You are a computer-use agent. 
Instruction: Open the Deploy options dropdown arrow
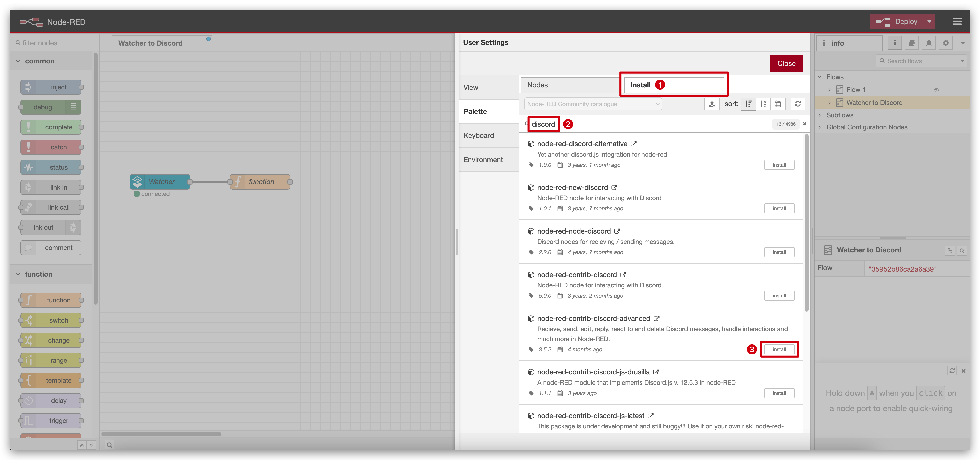point(929,22)
